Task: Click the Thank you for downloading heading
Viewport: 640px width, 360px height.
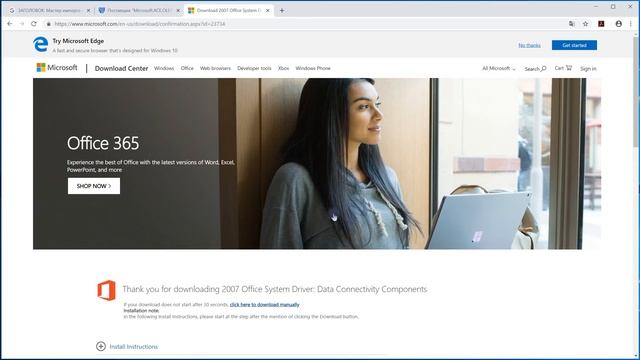Action: pyautogui.click(x=275, y=289)
